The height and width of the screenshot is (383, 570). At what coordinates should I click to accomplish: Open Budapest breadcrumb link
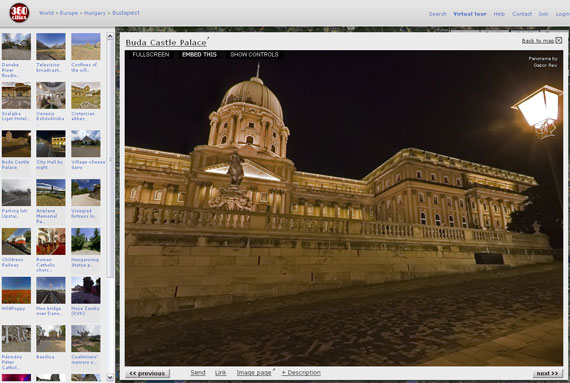pos(126,13)
